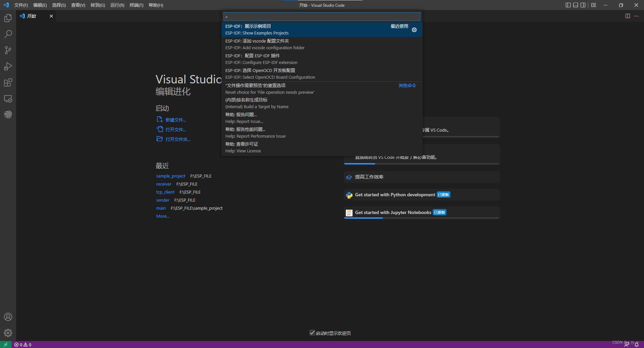Click the feedback icon in the status bar

[627, 345]
